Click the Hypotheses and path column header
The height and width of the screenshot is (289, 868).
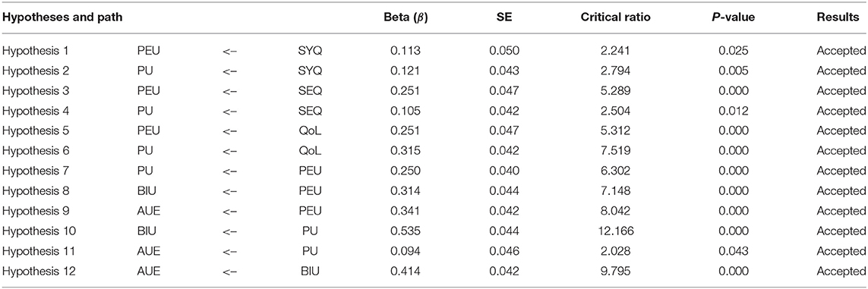point(62,17)
